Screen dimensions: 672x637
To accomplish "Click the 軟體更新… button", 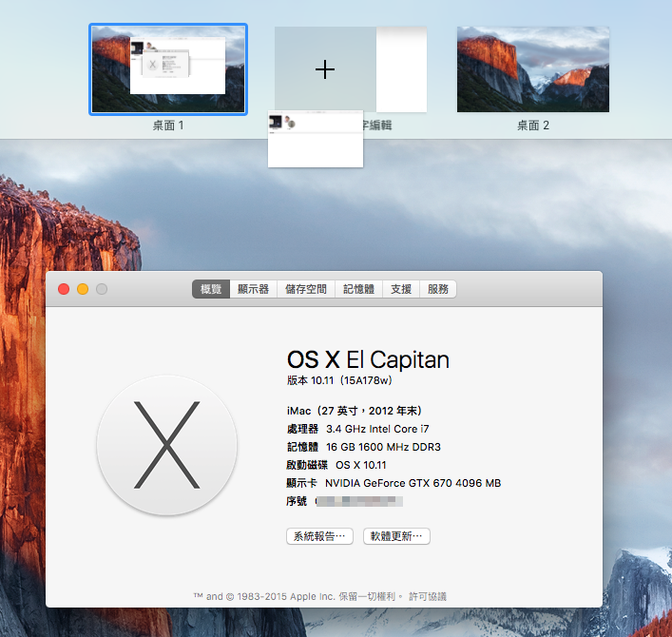I will point(396,536).
